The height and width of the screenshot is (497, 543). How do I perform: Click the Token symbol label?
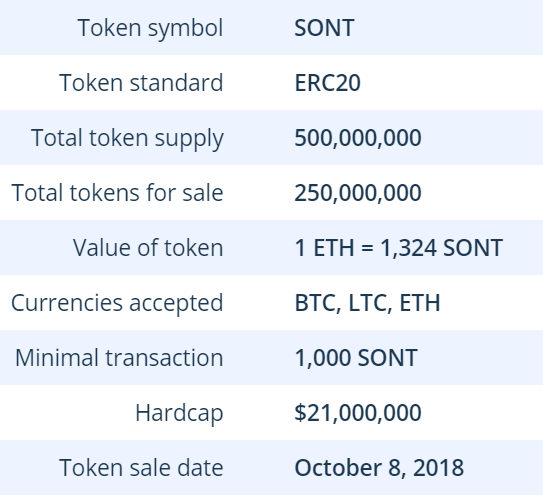150,28
